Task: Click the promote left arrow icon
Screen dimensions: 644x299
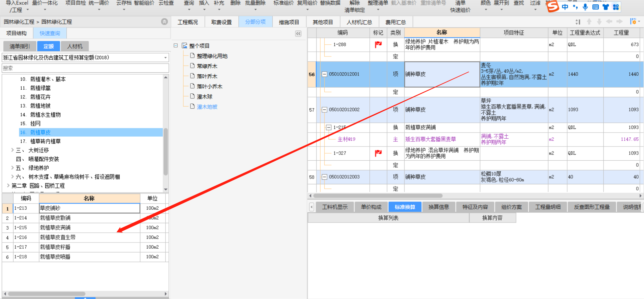Action: tap(609, 22)
